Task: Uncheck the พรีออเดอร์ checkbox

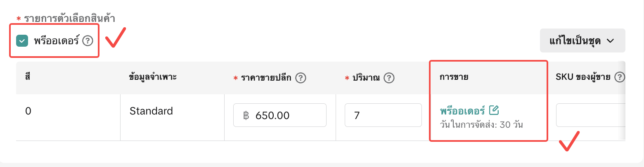Action: coord(22,41)
